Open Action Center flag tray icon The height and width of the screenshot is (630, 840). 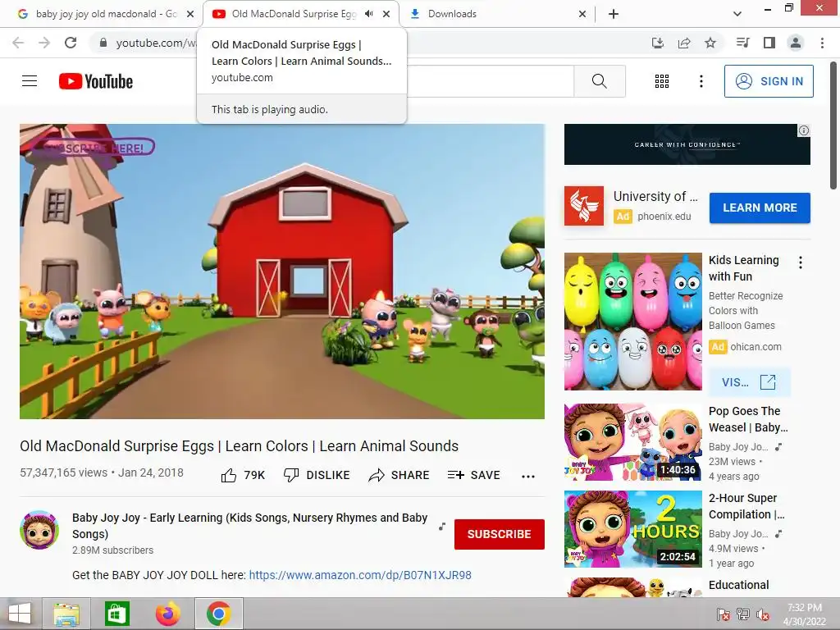pos(724,614)
